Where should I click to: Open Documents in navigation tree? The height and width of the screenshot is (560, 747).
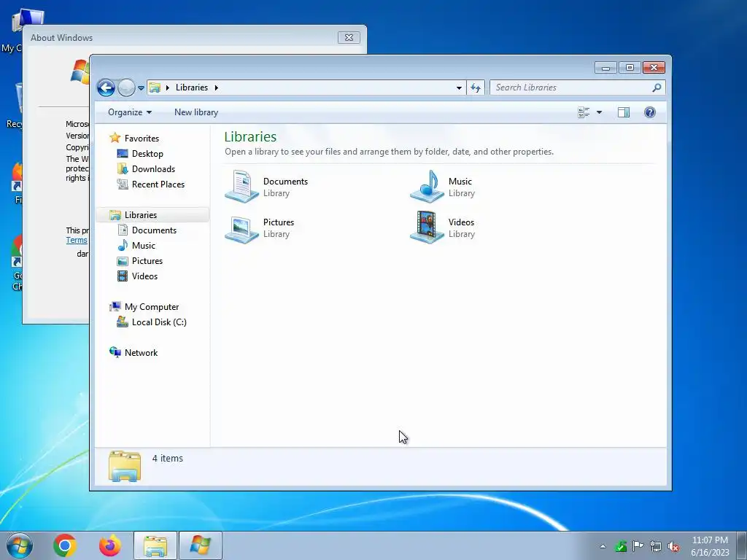pyautogui.click(x=154, y=230)
